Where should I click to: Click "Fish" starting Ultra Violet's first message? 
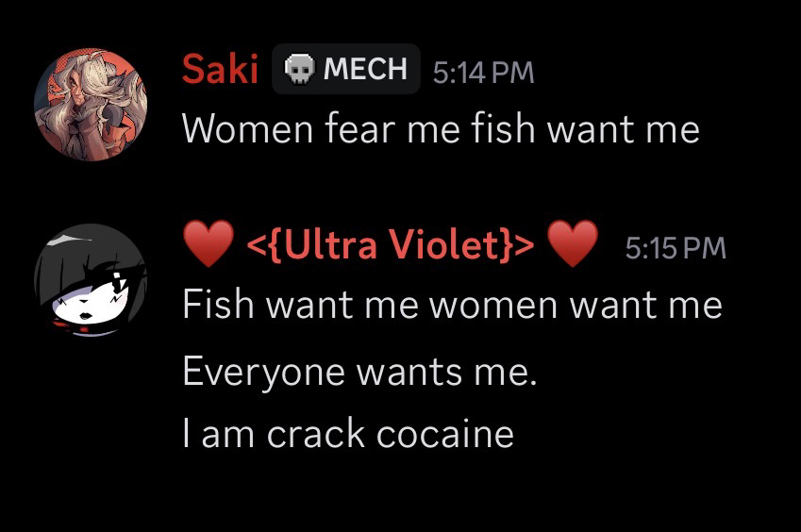(x=216, y=305)
